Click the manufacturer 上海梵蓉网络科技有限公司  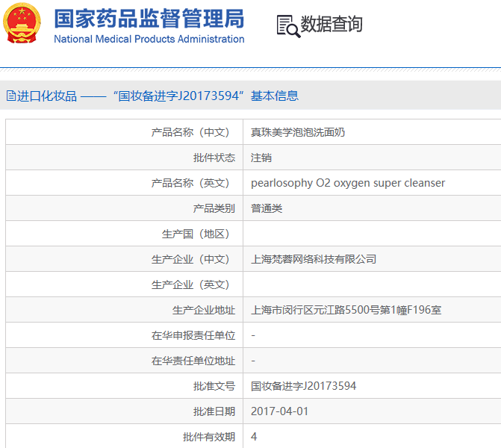pyautogui.click(x=314, y=259)
